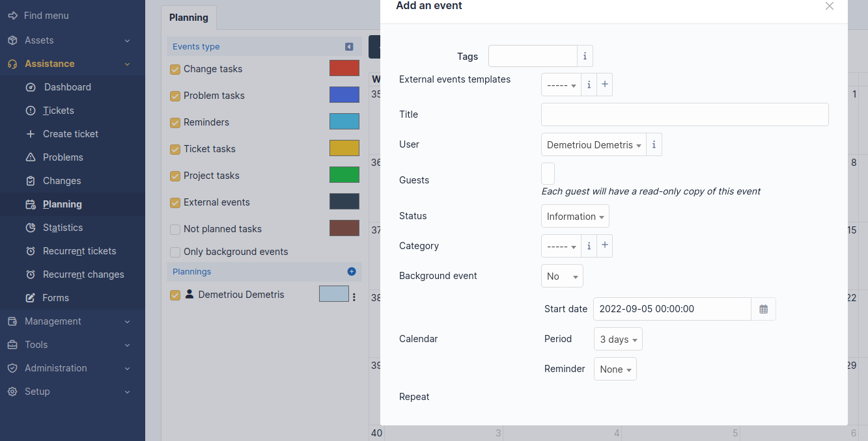The image size is (868, 441).
Task: Open the Background event dropdown
Action: click(x=561, y=275)
